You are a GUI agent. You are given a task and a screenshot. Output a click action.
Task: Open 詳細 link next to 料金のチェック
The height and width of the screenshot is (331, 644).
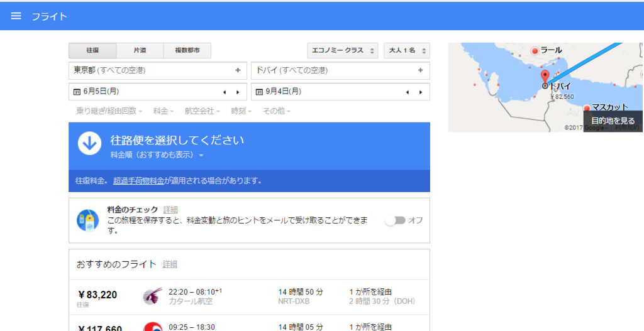pyautogui.click(x=170, y=210)
